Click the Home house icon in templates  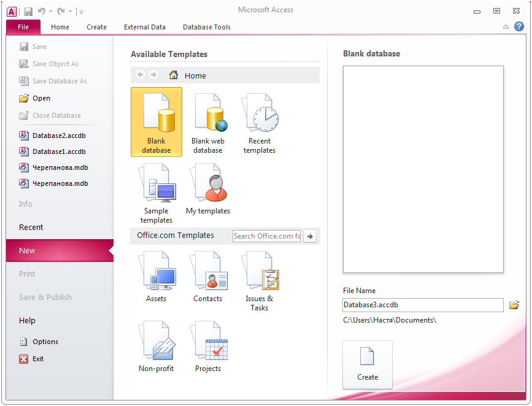click(x=174, y=75)
